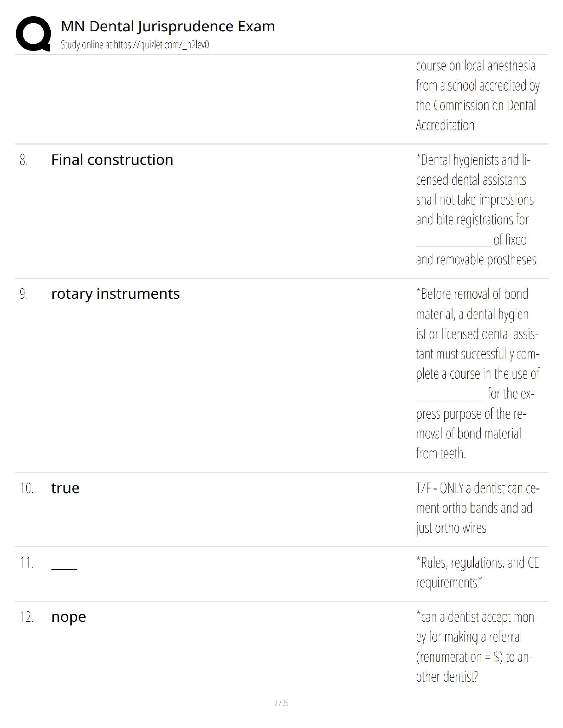Screen dimensions: 563x728
Task: Click the item number 9 label
Action: pyautogui.click(x=23, y=294)
